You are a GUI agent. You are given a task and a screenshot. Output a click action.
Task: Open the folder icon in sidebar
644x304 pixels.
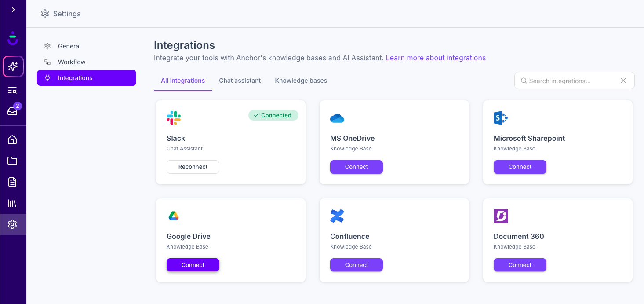pyautogui.click(x=12, y=161)
